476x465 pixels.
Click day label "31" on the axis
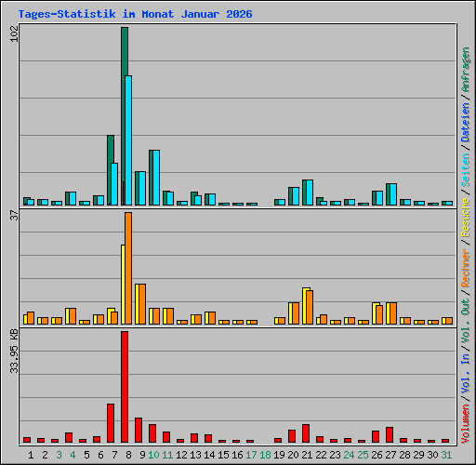(446, 455)
